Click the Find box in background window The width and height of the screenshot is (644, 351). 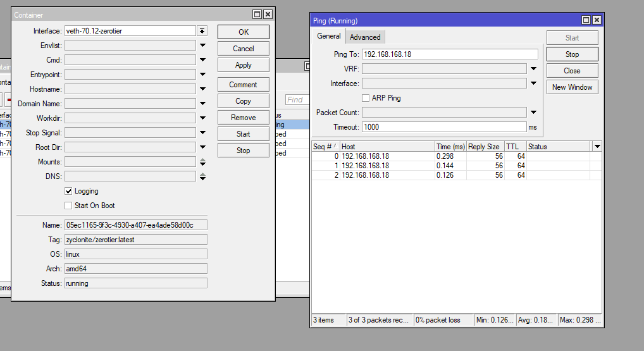click(297, 99)
